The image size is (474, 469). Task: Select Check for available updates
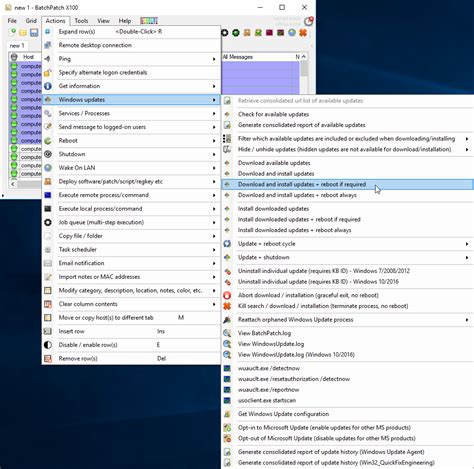click(273, 114)
